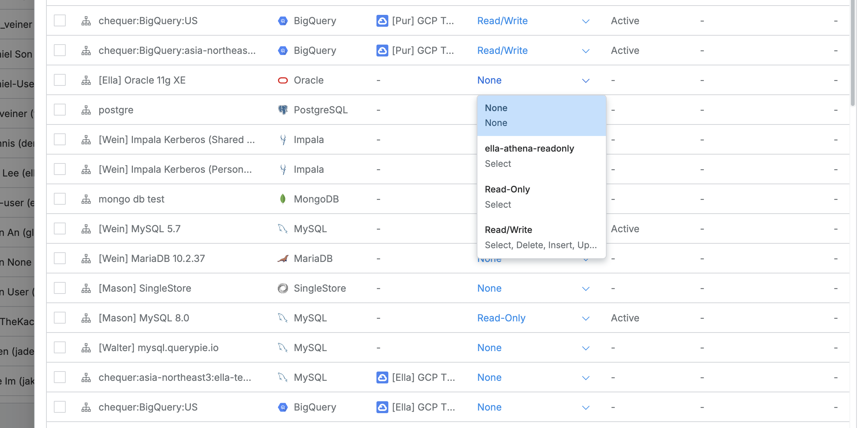Click Impala icon in Person... row

[283, 169]
